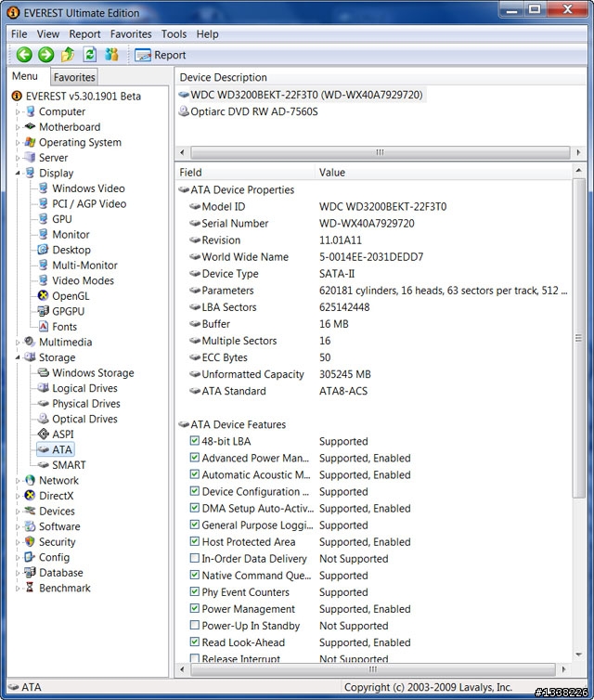The height and width of the screenshot is (700, 594).
Task: Go back with the green left arrow
Action: [24, 55]
